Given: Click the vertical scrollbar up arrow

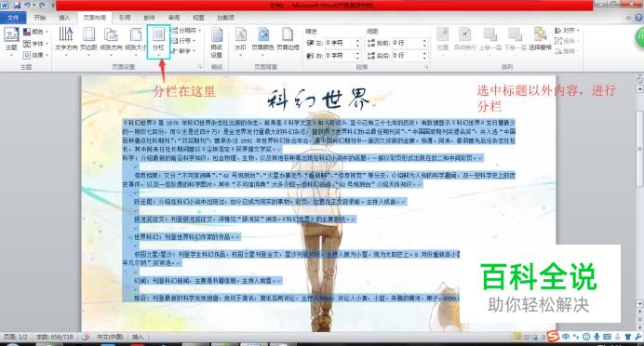Looking at the screenshot, I should pyautogui.click(x=639, y=88).
